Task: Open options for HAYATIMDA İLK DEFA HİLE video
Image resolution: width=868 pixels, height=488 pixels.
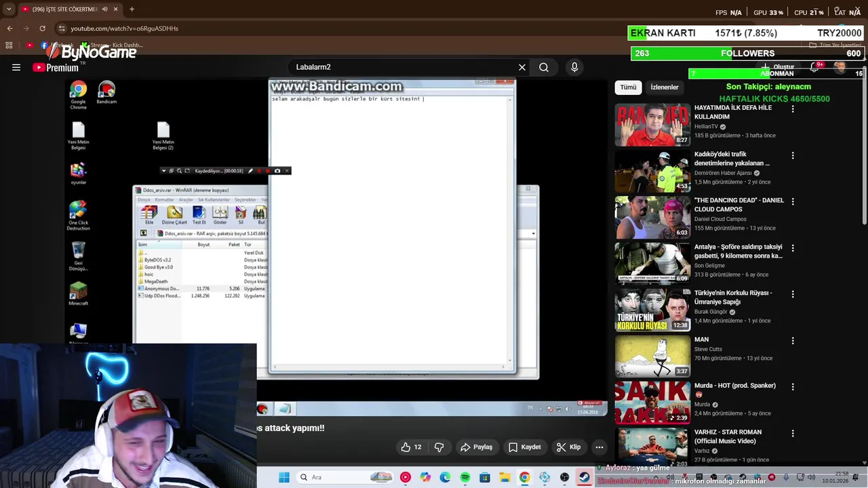Action: (793, 108)
